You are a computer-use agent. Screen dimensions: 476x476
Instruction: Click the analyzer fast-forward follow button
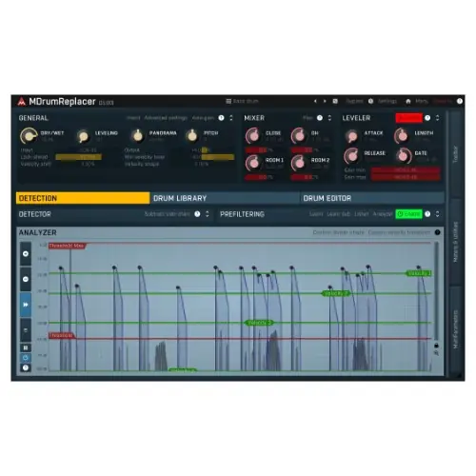(x=26, y=305)
